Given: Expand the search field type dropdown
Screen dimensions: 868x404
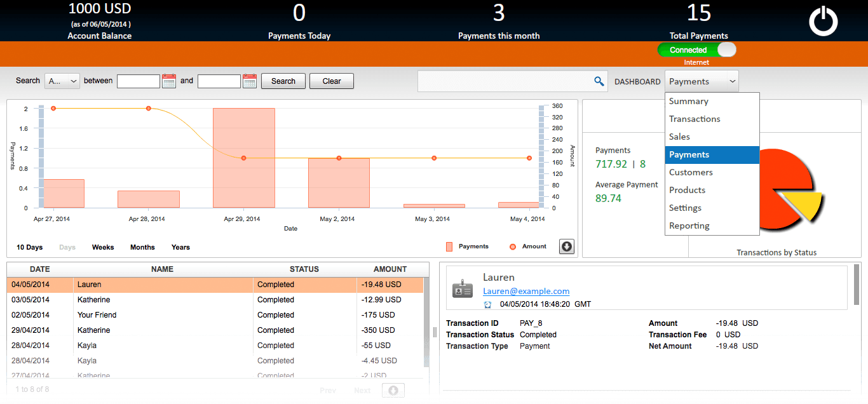Looking at the screenshot, I should [x=62, y=81].
